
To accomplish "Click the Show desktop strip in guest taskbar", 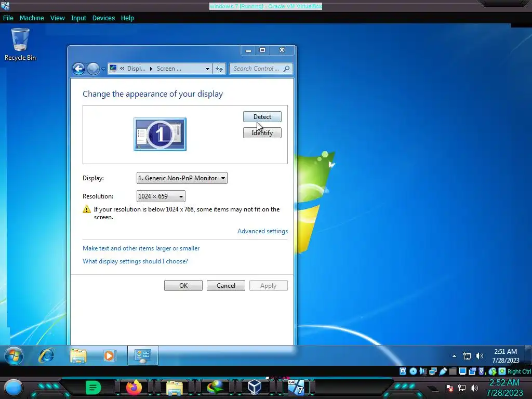I will pyautogui.click(x=528, y=355).
